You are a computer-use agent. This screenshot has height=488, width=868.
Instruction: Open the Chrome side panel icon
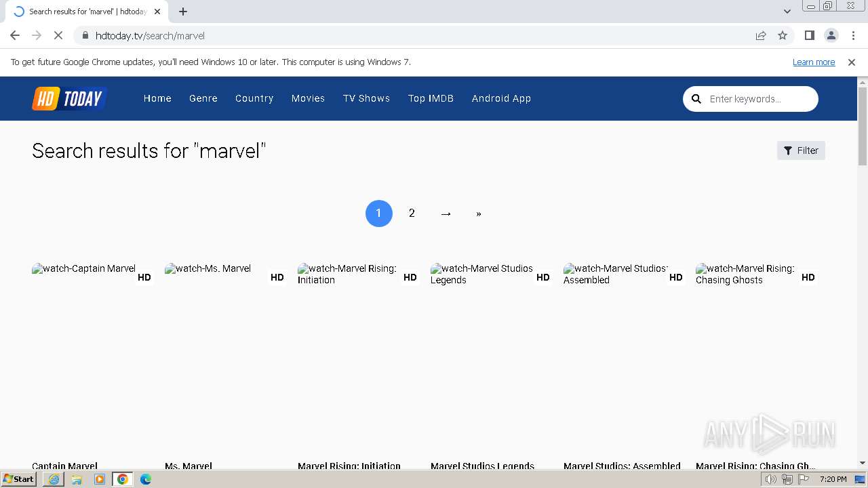pos(810,35)
